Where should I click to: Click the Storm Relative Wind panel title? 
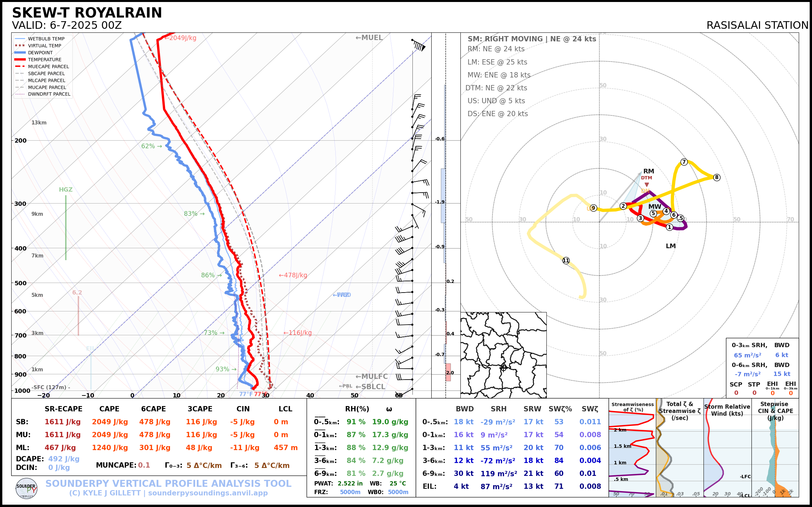[727, 410]
